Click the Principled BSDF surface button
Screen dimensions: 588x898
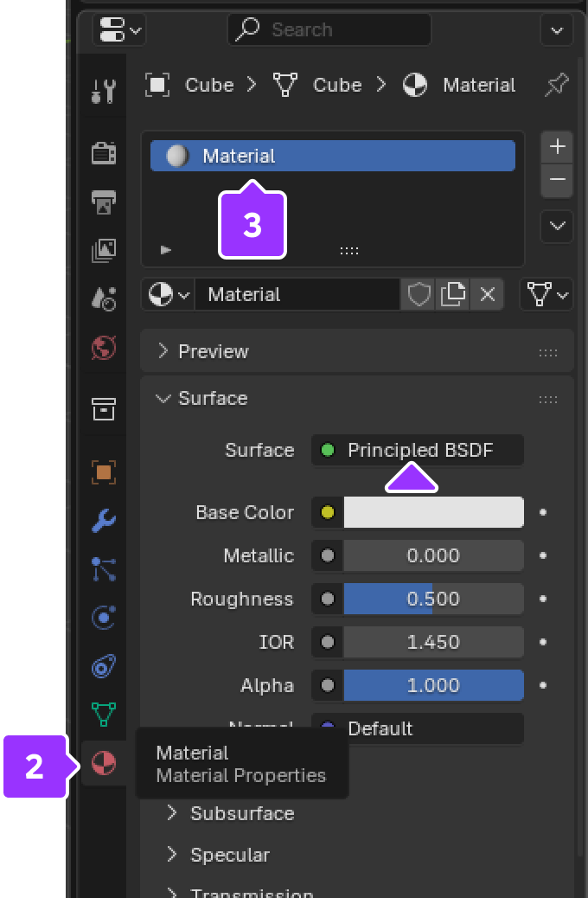pyautogui.click(x=419, y=450)
